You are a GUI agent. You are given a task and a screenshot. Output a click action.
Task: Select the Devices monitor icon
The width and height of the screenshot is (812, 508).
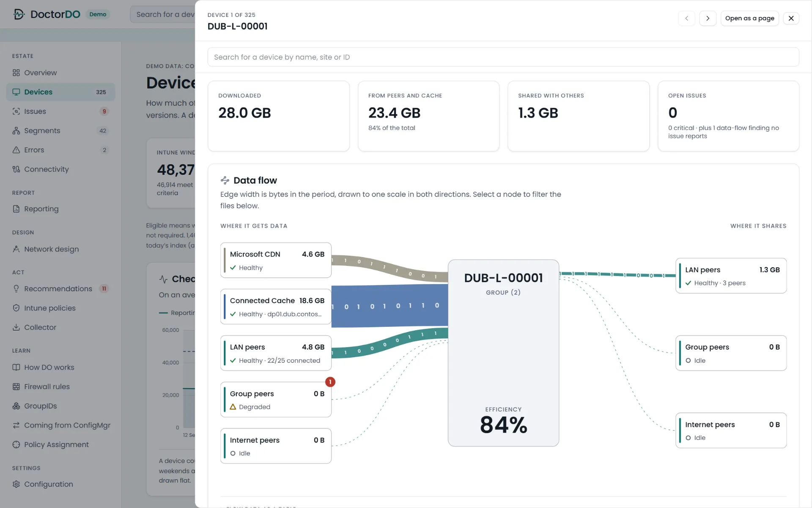click(16, 92)
